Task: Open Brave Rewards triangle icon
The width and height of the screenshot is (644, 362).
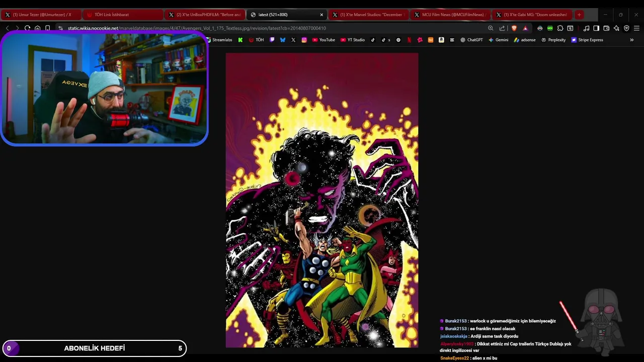Action: (x=525, y=28)
